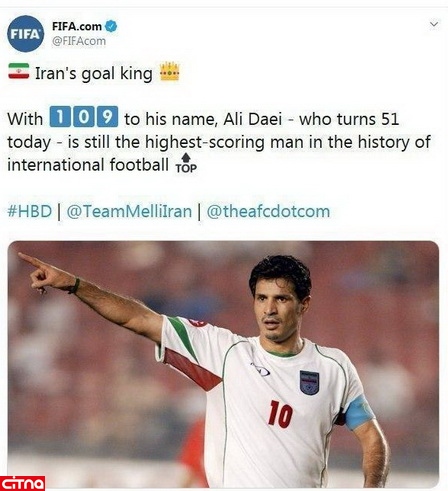The width and height of the screenshot is (448, 491).
Task: Open the @FIFAcom handle
Action: click(x=78, y=41)
